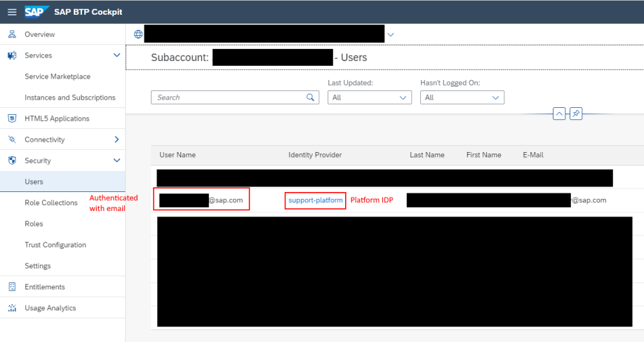This screenshot has height=342, width=644.
Task: Click the Entitlements list icon
Action: 13,287
